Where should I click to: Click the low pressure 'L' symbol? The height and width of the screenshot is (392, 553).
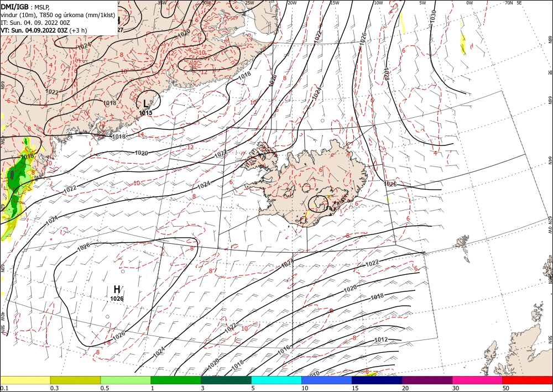(x=145, y=103)
